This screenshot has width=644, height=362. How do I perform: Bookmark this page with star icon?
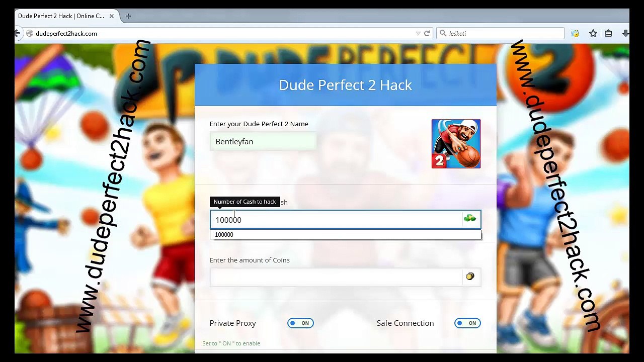coord(593,34)
